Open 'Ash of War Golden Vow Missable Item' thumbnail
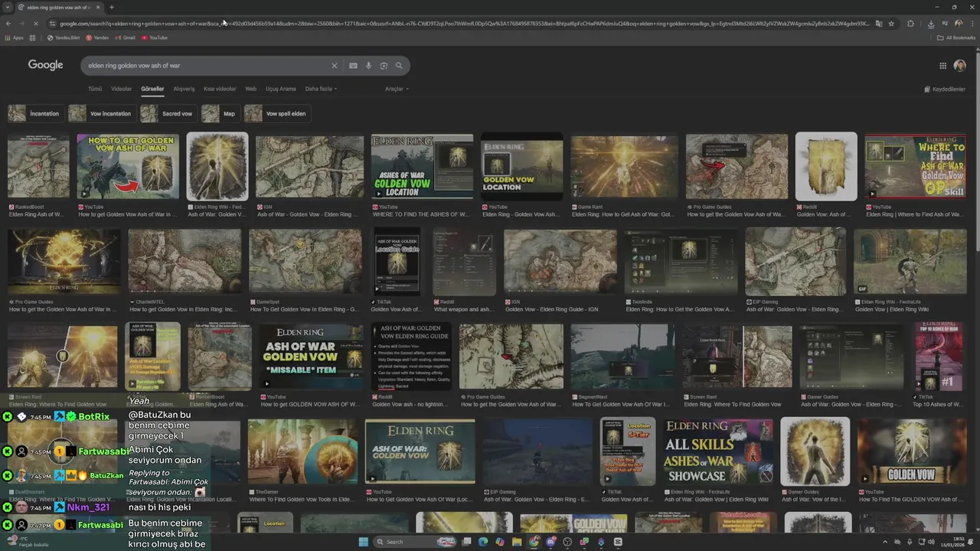 tap(311, 356)
